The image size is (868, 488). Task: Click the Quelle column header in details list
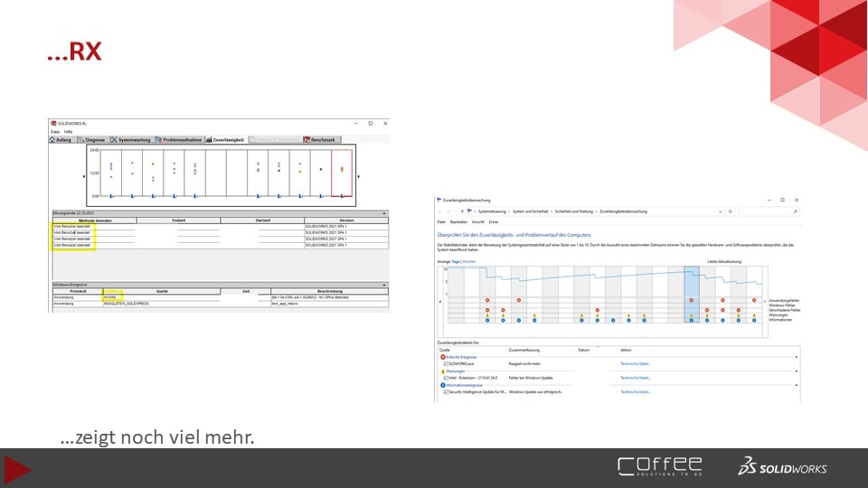pyautogui.click(x=445, y=351)
